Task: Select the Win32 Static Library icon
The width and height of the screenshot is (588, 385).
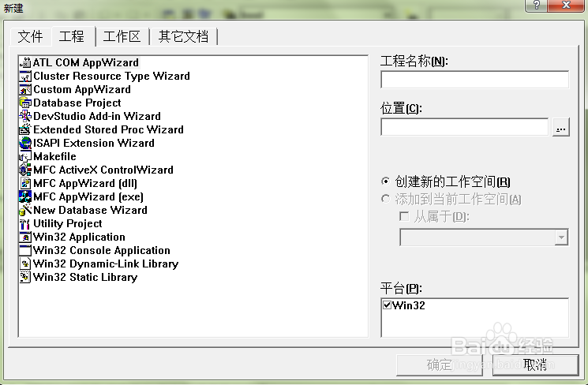Action: [25, 277]
